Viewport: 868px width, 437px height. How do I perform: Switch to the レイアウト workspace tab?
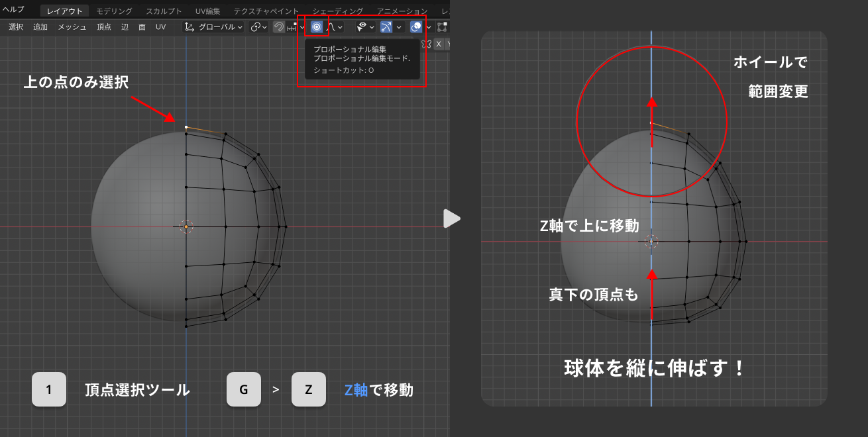(x=65, y=11)
